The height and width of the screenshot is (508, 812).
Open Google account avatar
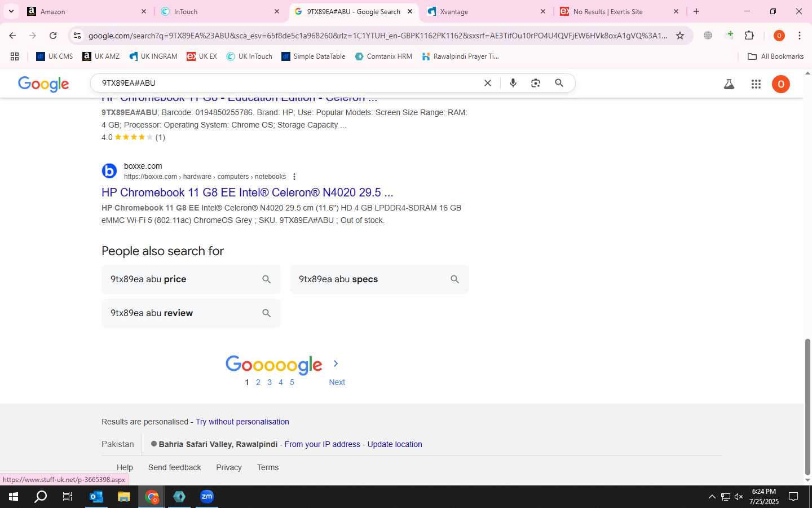781,84
